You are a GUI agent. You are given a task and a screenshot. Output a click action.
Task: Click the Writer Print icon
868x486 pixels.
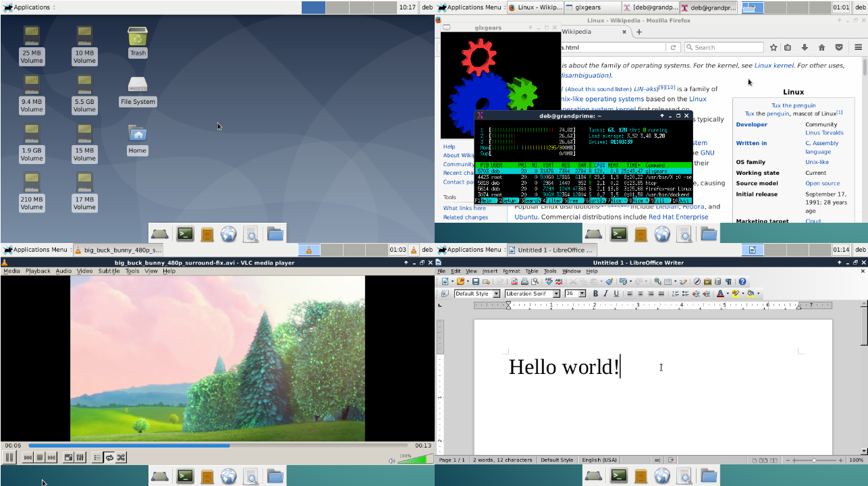[x=524, y=281]
